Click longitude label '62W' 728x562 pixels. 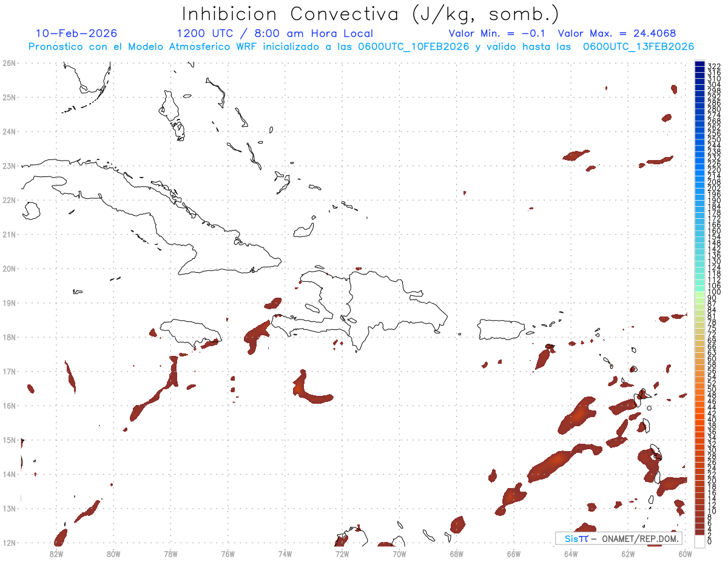click(628, 554)
